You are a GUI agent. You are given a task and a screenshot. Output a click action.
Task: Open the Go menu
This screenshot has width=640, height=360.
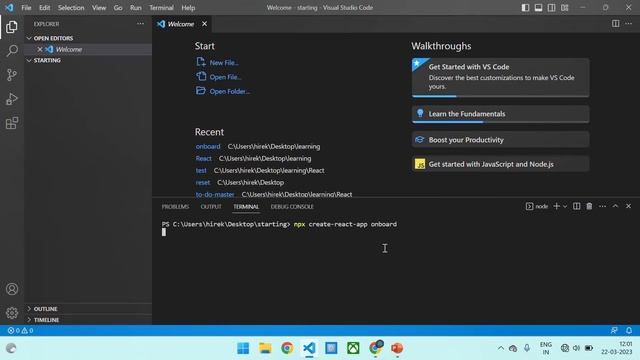tap(118, 8)
